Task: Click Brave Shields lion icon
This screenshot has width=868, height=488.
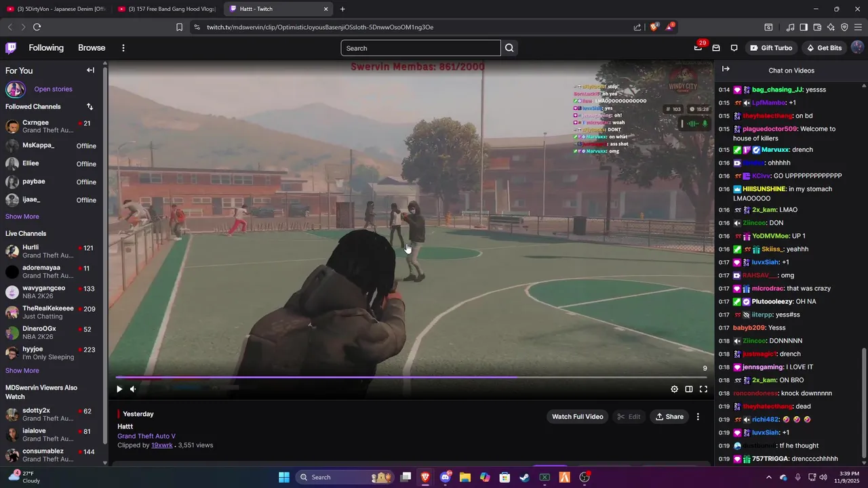Action: [x=654, y=27]
